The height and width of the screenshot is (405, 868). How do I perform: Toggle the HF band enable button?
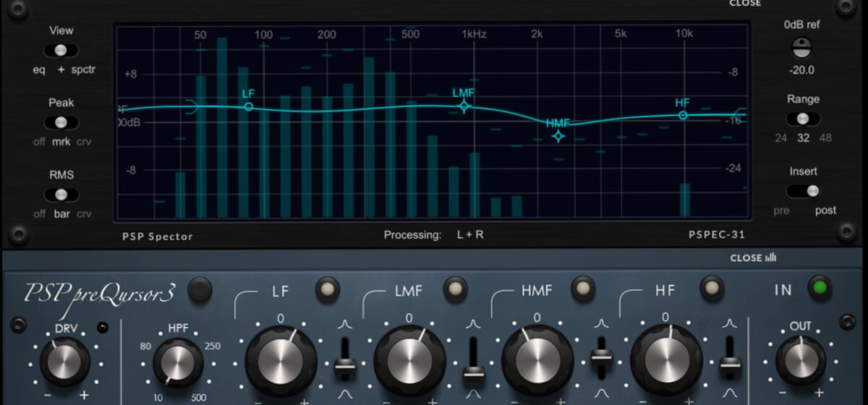click(x=712, y=289)
